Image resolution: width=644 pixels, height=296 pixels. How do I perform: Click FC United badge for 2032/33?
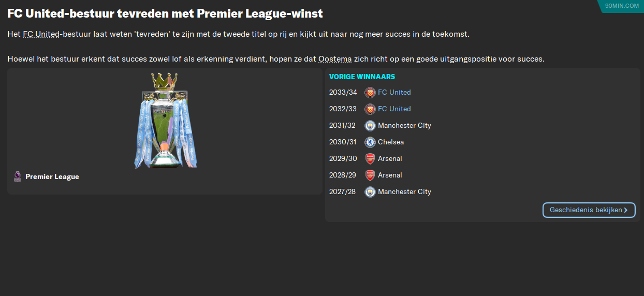click(x=370, y=109)
